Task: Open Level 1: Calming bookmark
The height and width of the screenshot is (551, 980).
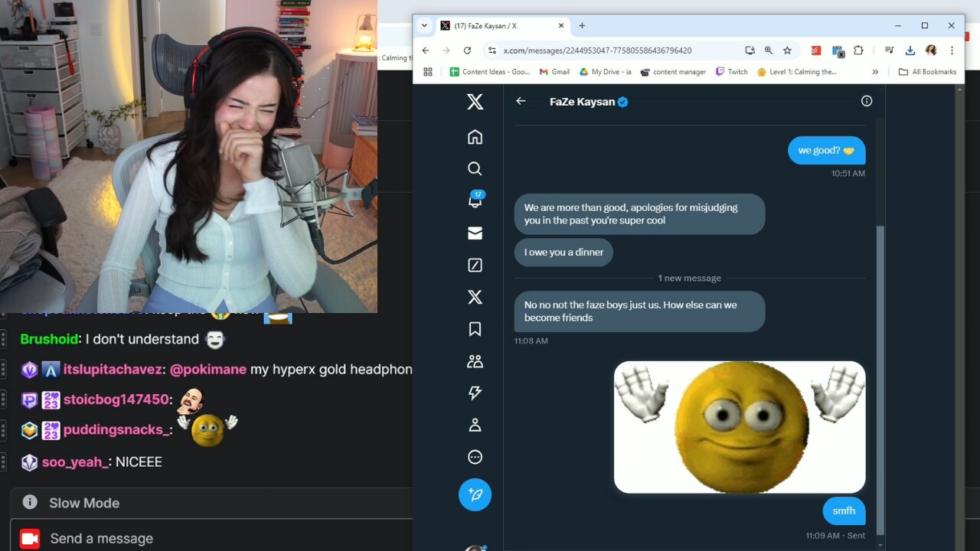Action: pos(796,72)
